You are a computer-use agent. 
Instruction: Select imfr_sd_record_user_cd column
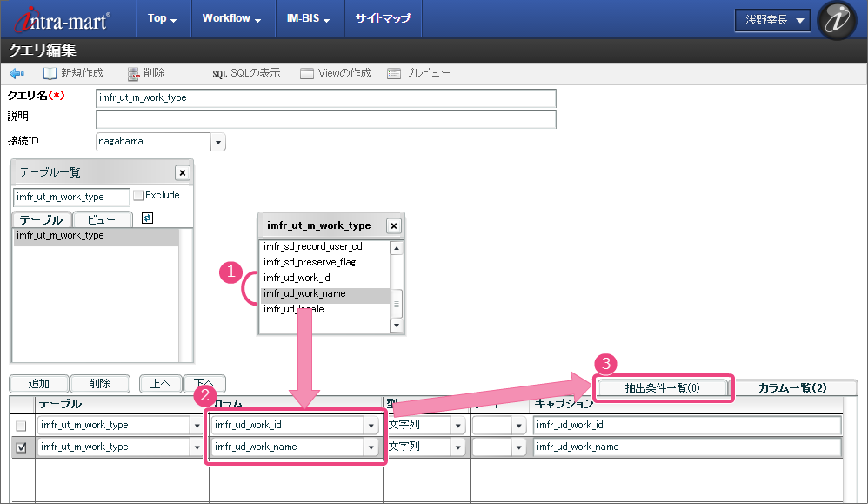pos(324,246)
